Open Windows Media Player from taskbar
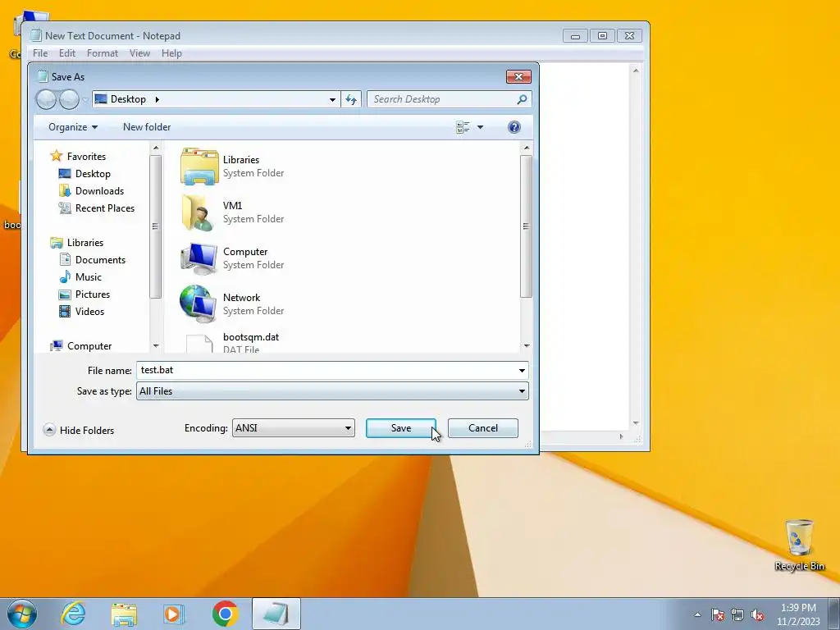Screen dimensions: 840x630 click(x=174, y=614)
